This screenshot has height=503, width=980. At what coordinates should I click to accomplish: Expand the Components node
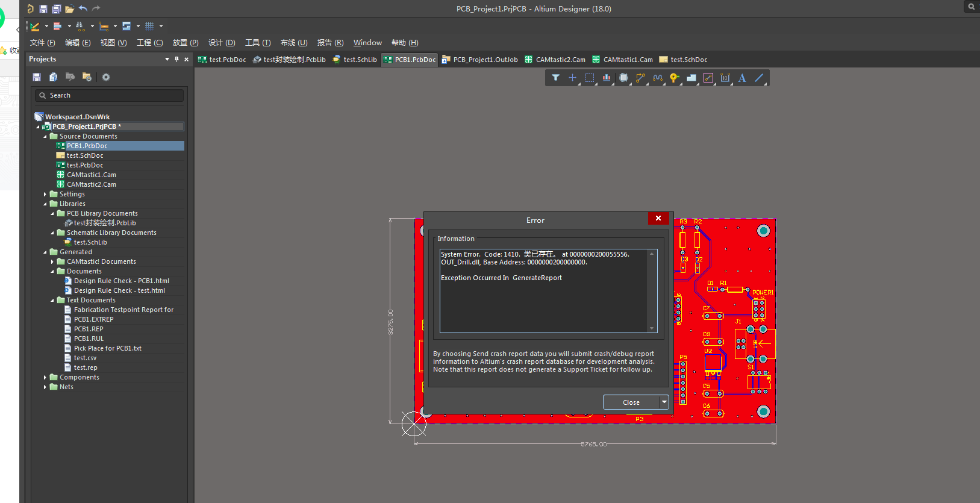[45, 378]
